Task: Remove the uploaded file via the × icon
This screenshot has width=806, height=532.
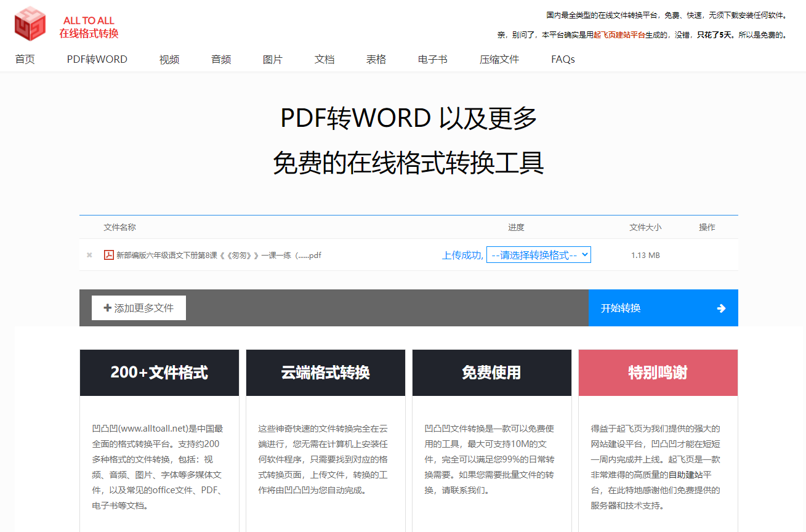Action: [89, 254]
